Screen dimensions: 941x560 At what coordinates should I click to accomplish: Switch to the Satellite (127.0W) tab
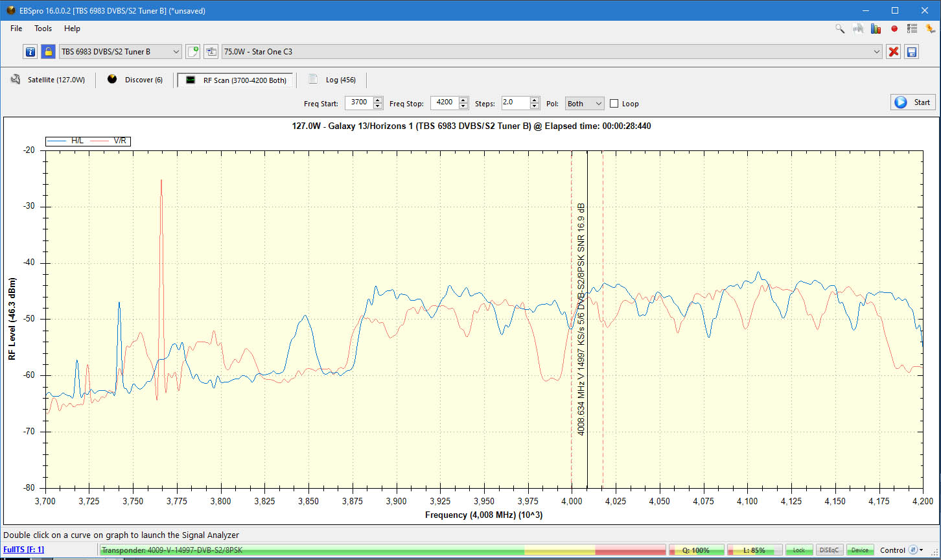tap(47, 80)
